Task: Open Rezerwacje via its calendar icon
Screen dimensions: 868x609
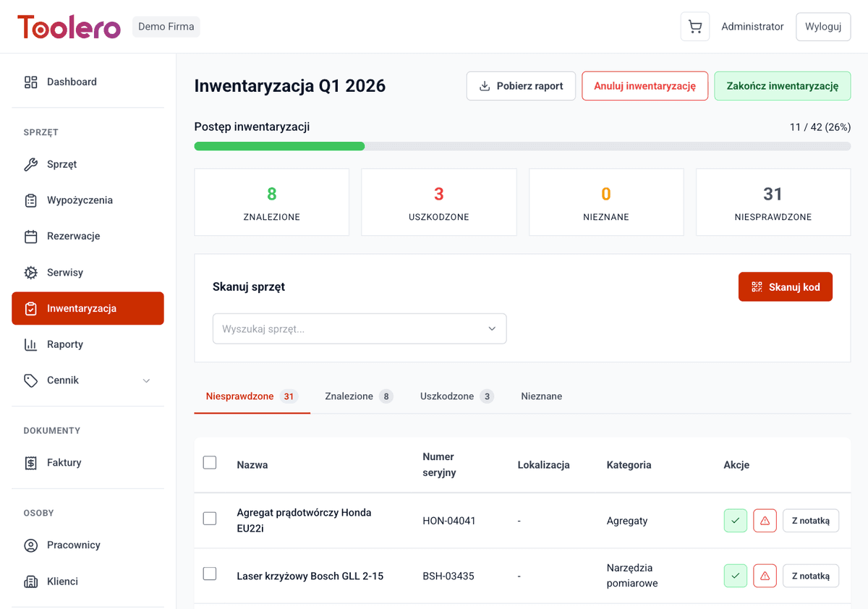Action: point(30,236)
